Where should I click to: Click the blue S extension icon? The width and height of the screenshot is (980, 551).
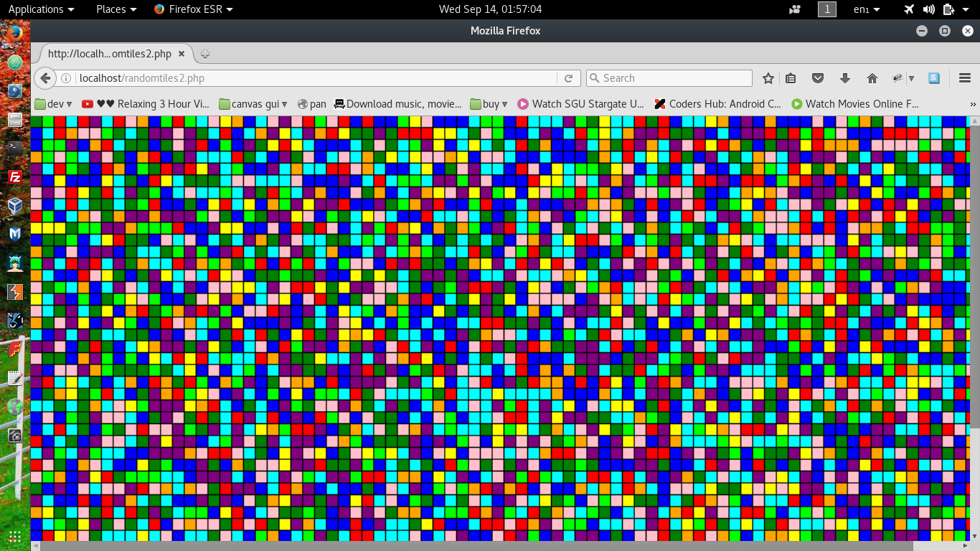click(933, 78)
